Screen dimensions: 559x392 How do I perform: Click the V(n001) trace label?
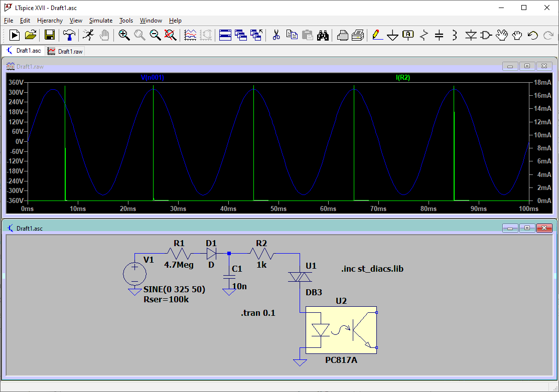[x=152, y=77]
